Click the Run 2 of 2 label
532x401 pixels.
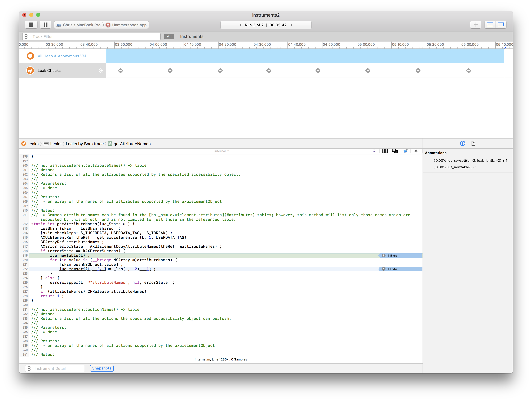[254, 25]
